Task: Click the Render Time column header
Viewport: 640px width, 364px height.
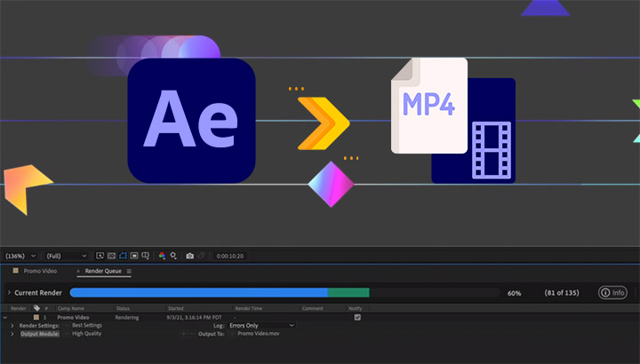Action: [x=249, y=309]
